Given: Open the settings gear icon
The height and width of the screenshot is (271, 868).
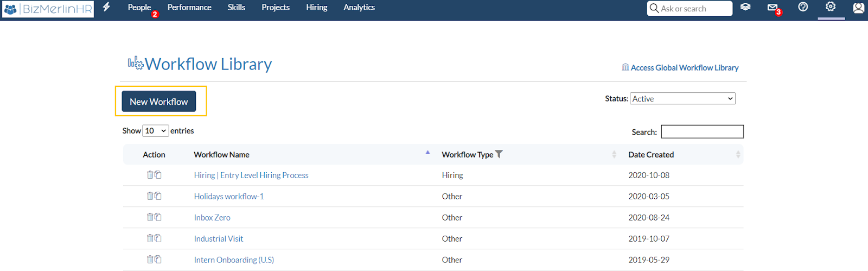Looking at the screenshot, I should [831, 7].
